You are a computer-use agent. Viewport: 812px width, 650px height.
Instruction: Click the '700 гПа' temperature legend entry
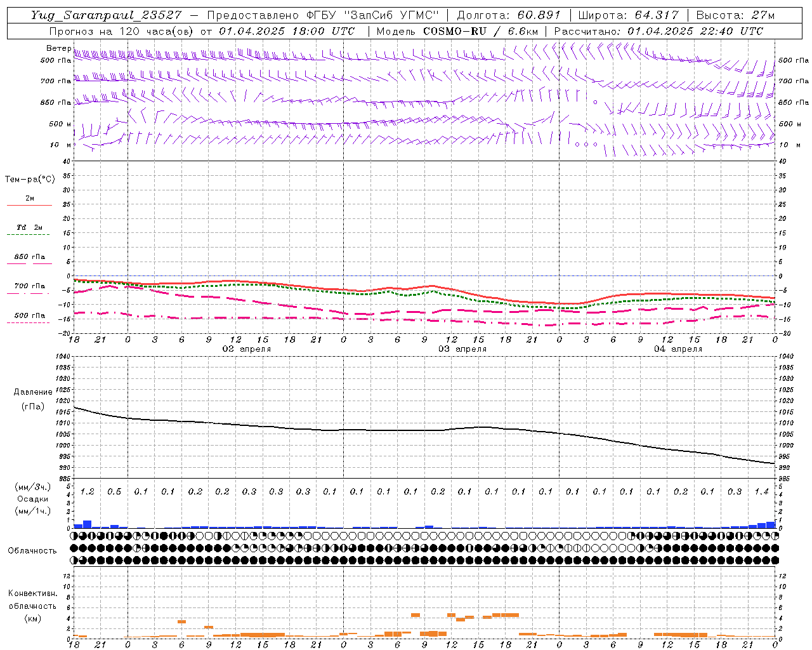30,286
